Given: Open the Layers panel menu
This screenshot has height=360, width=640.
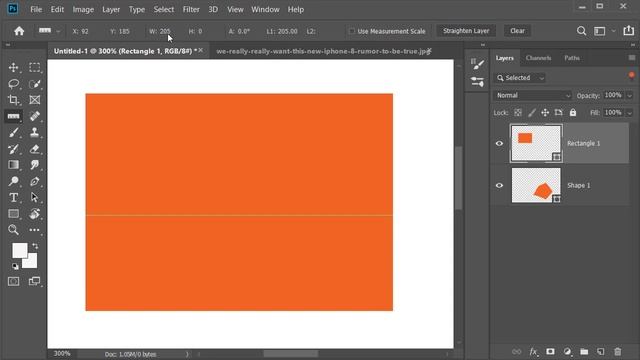Looking at the screenshot, I should (632, 58).
